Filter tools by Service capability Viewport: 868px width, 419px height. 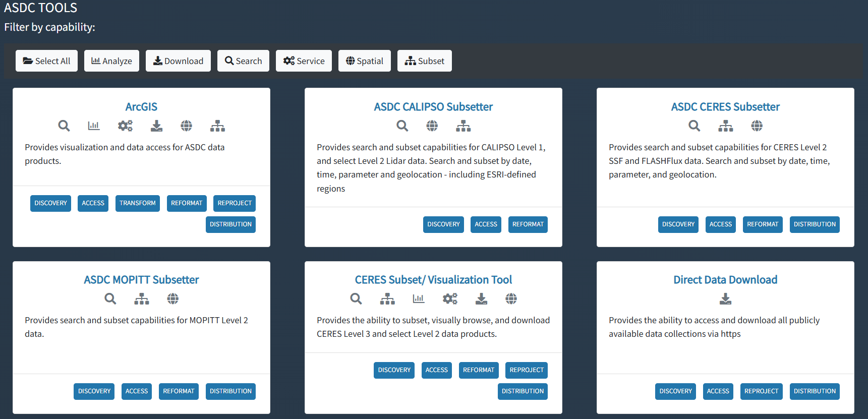point(304,61)
